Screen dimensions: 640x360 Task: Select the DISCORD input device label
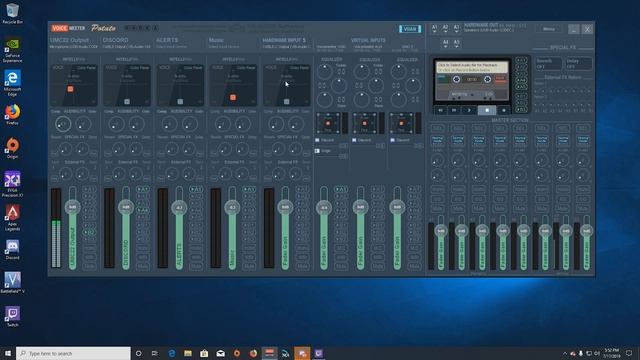(x=116, y=40)
